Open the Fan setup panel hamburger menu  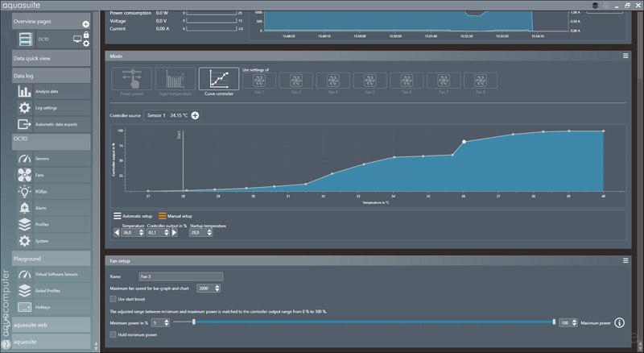click(625, 260)
